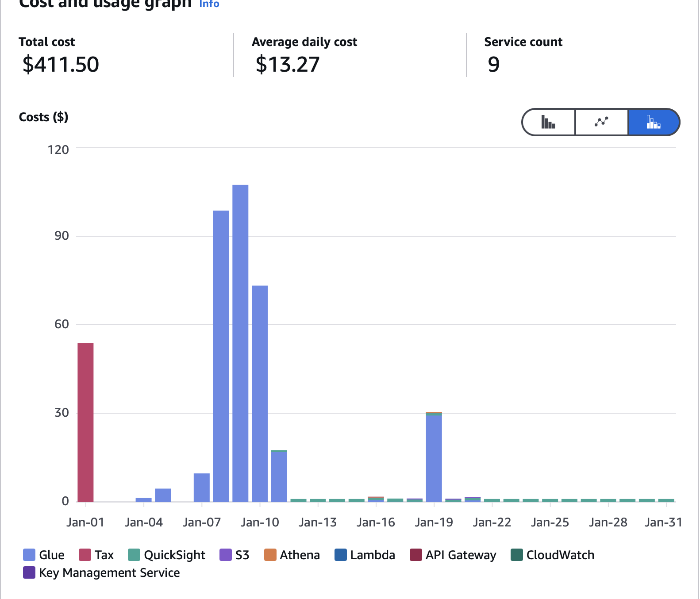The image size is (700, 599).
Task: Click the Total cost value $411.50
Action: [x=61, y=65]
